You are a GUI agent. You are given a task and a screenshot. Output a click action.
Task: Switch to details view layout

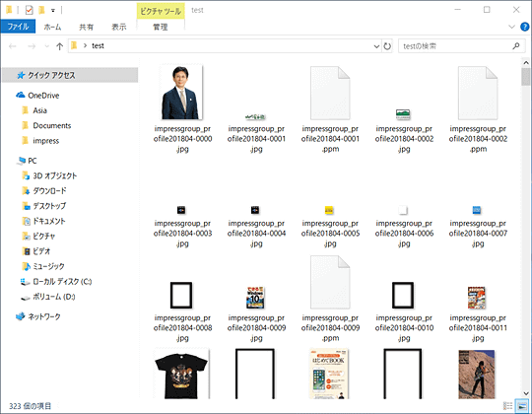(507, 405)
